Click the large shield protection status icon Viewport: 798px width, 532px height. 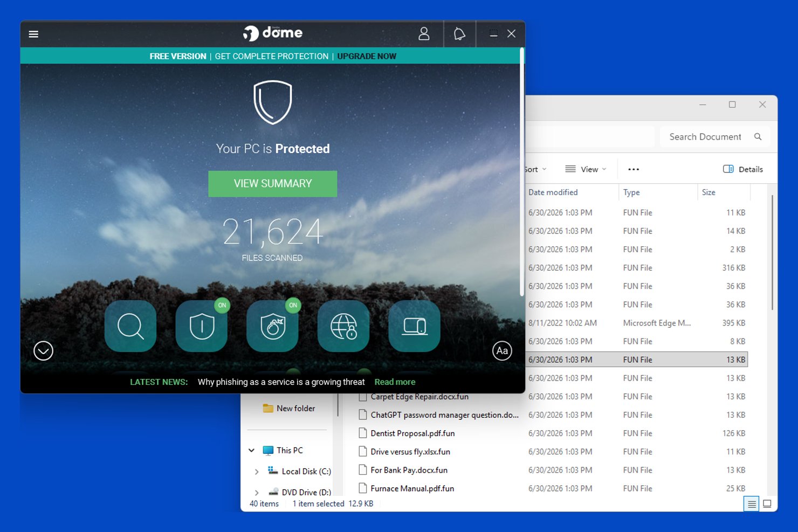[273, 102]
